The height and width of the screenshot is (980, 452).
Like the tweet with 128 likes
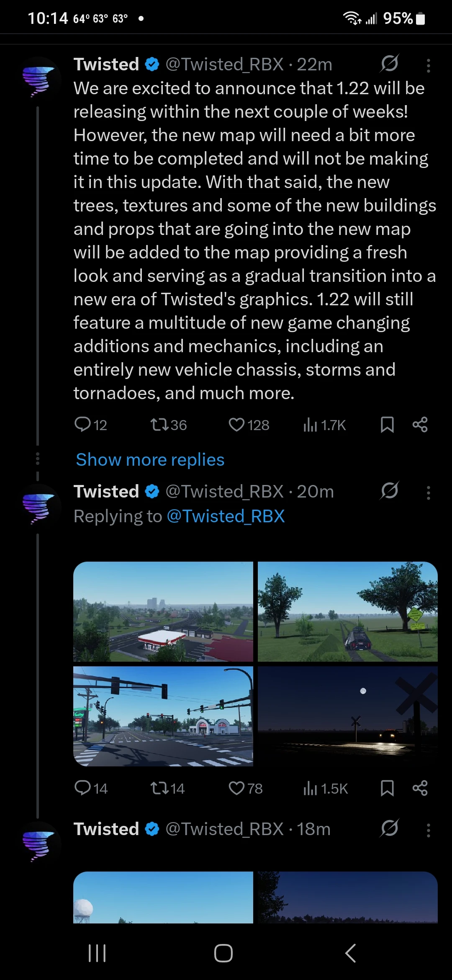(236, 425)
